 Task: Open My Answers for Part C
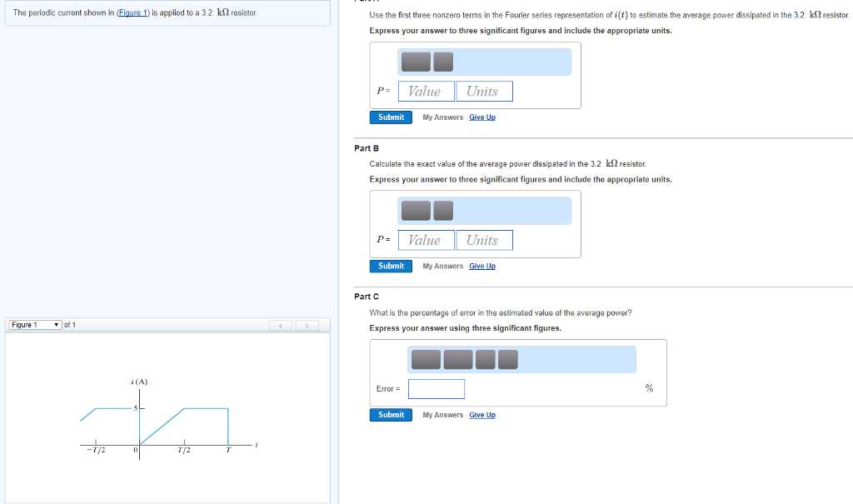coord(443,415)
